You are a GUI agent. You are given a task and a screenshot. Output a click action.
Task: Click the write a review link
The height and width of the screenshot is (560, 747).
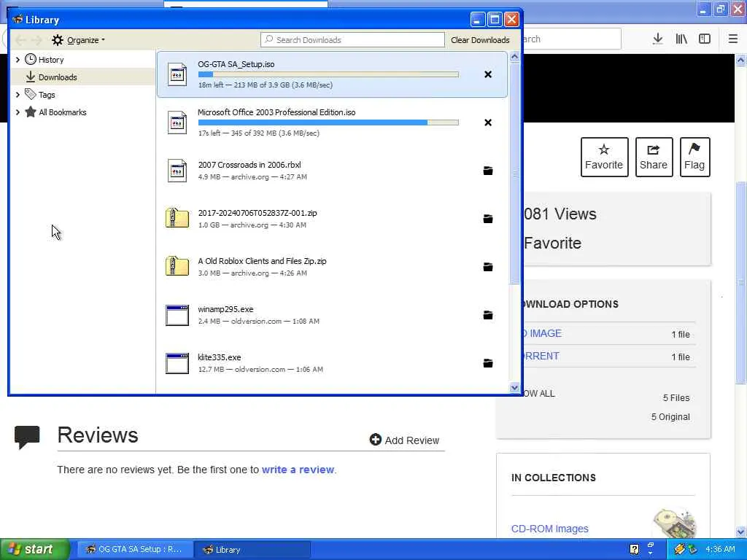pos(298,470)
